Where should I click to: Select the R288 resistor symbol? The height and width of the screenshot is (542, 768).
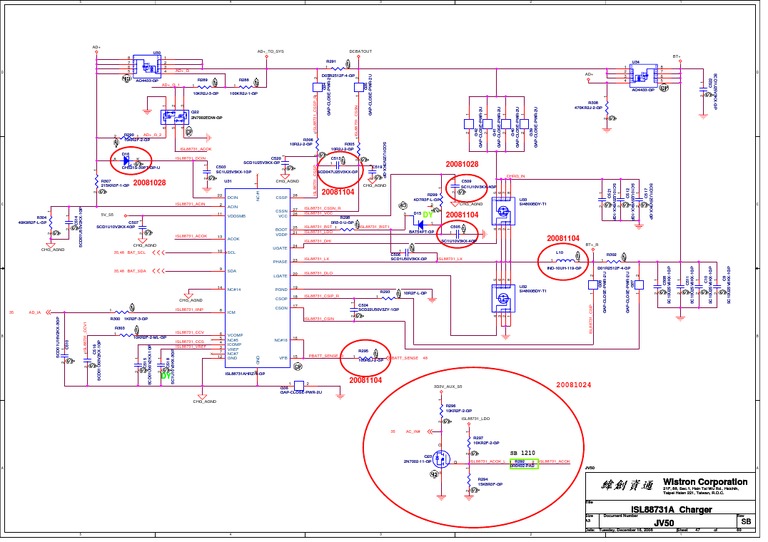pyautogui.click(x=244, y=86)
